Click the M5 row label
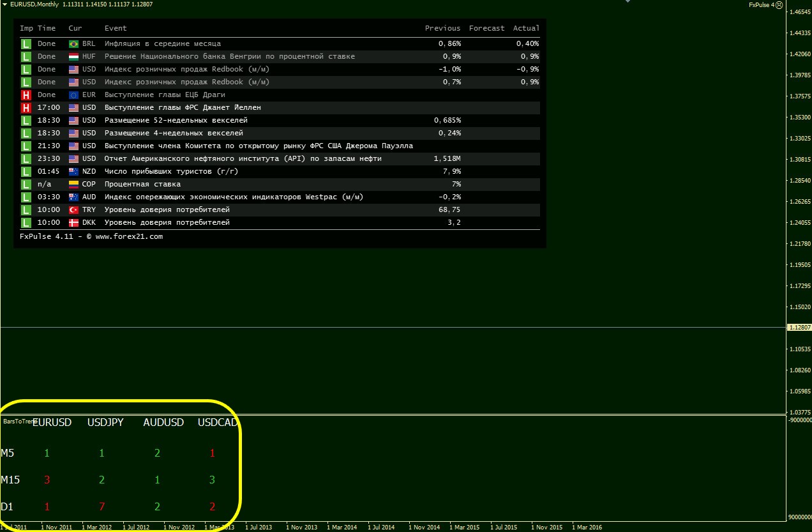The image size is (812, 532). [8, 453]
